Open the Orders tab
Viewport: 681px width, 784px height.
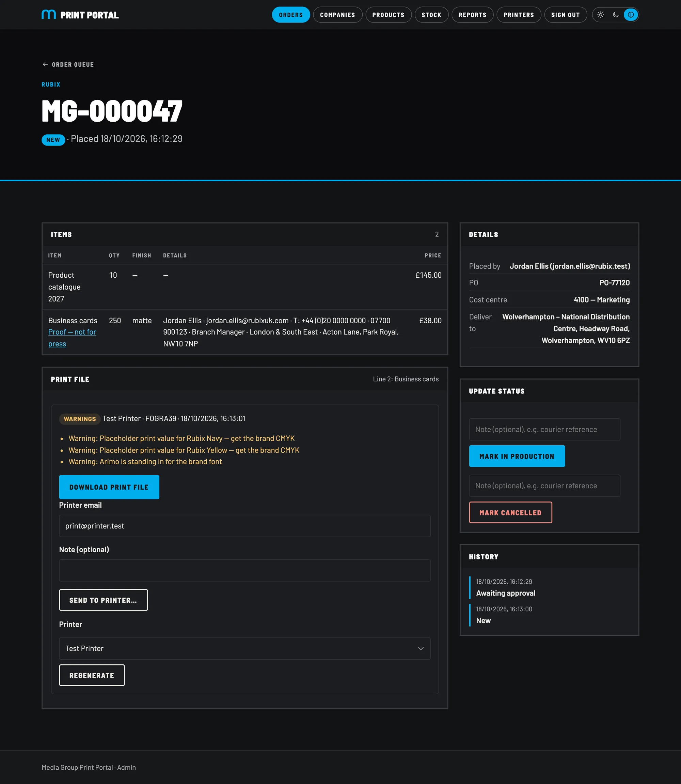click(291, 15)
